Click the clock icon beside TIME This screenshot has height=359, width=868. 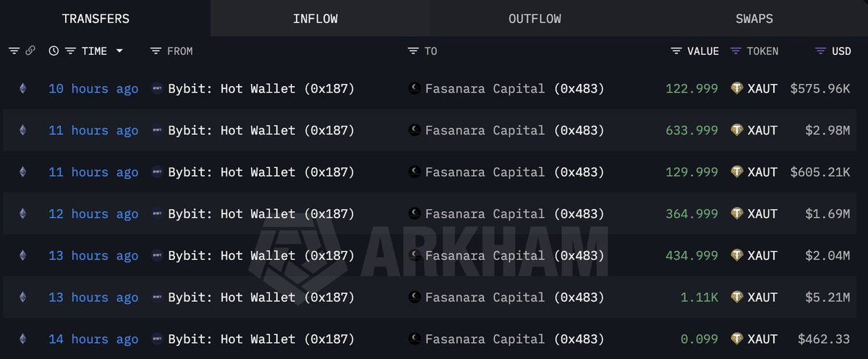54,51
